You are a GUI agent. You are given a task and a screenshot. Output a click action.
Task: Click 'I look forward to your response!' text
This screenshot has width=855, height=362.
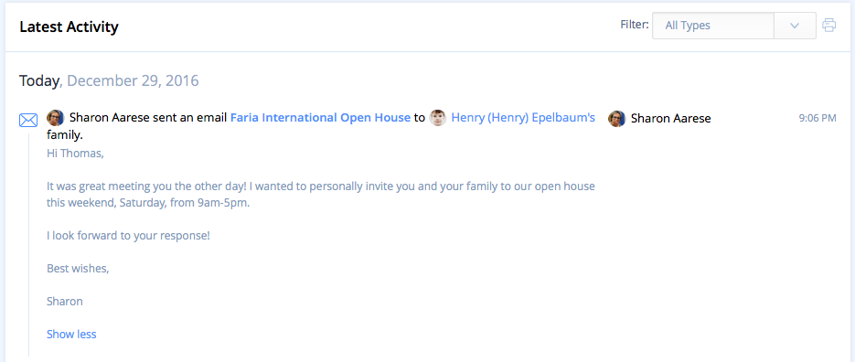pyautogui.click(x=128, y=236)
